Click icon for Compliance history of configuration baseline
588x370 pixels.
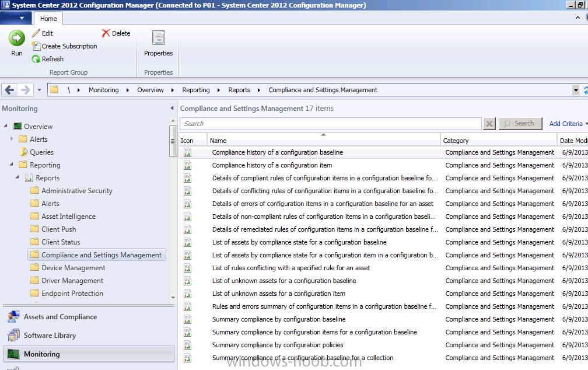point(187,152)
